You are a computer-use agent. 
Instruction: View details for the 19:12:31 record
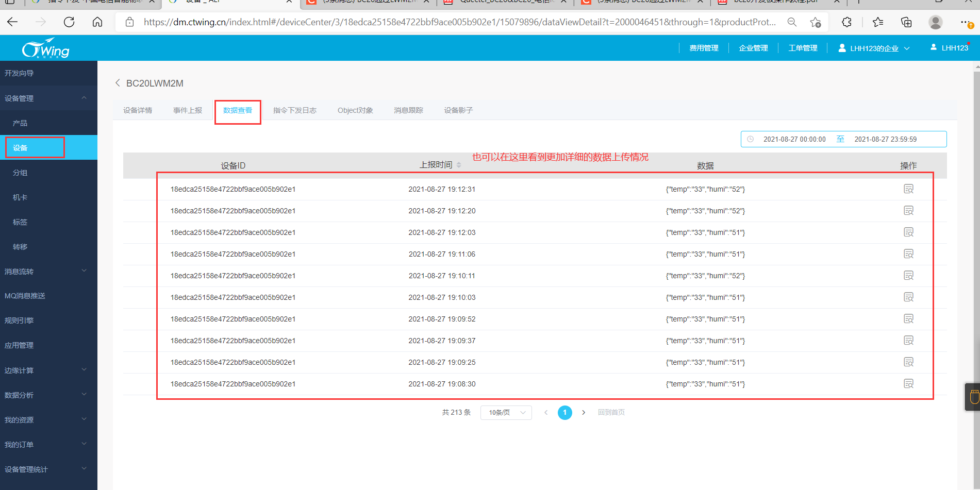coord(908,189)
